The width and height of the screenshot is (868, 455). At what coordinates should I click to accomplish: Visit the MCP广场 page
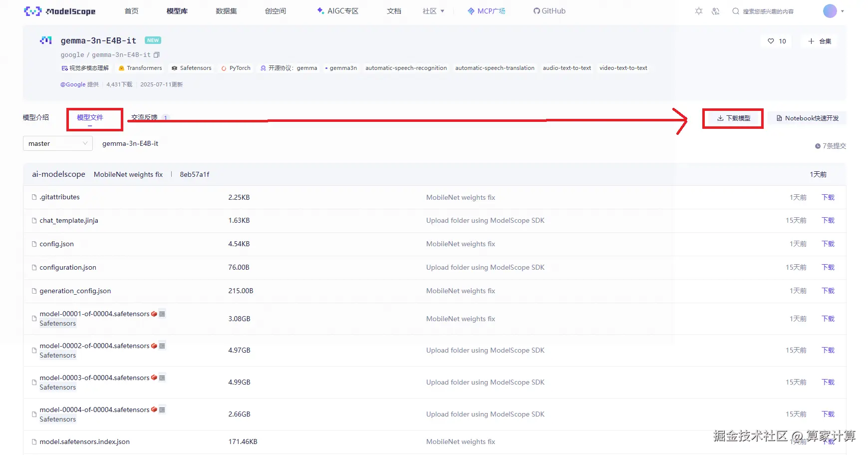[487, 11]
